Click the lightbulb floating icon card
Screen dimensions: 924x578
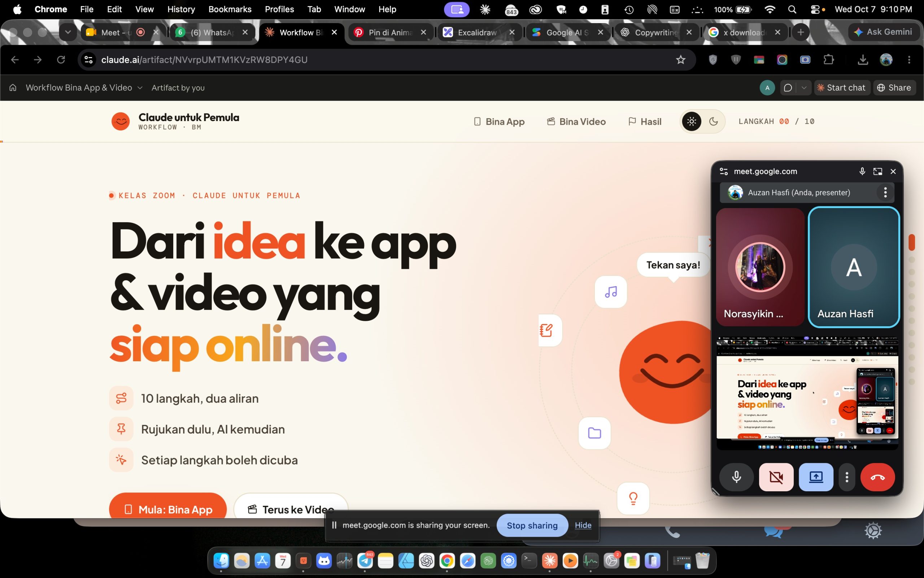(633, 498)
